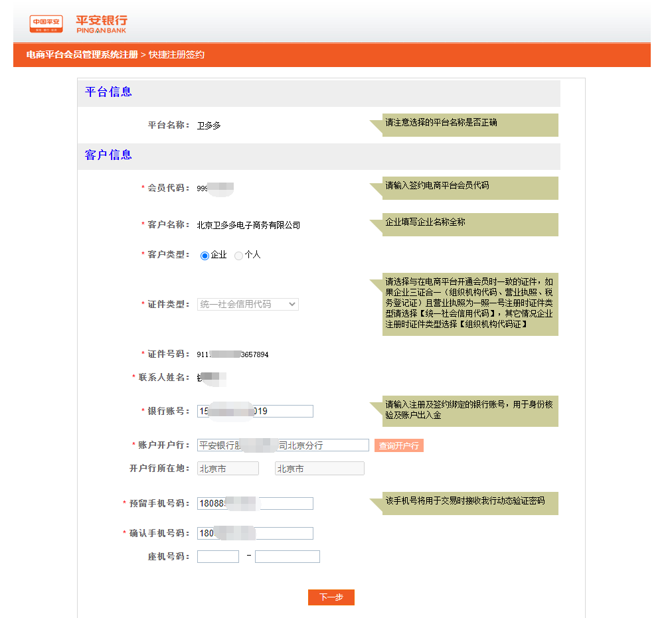
Task: Click the 联系人姓名 field label
Action: tap(164, 377)
